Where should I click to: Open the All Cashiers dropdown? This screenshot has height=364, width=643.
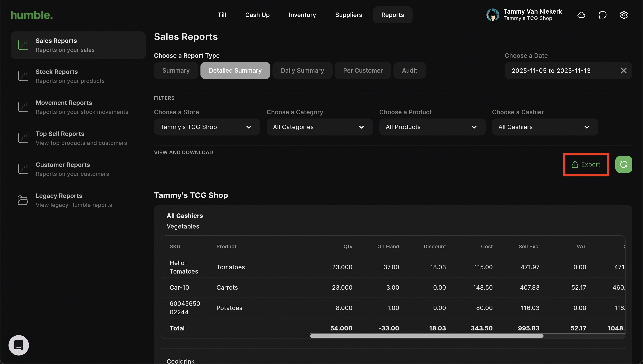545,127
